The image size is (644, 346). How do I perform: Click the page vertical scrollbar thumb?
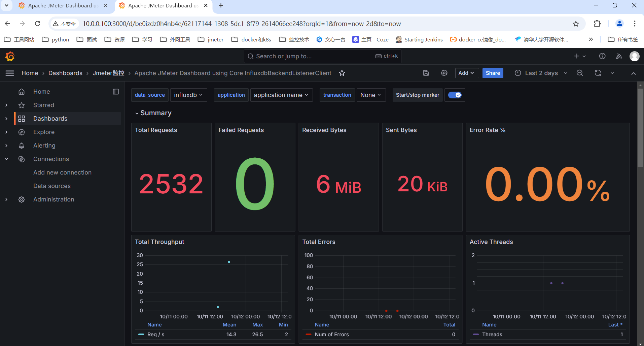640,127
